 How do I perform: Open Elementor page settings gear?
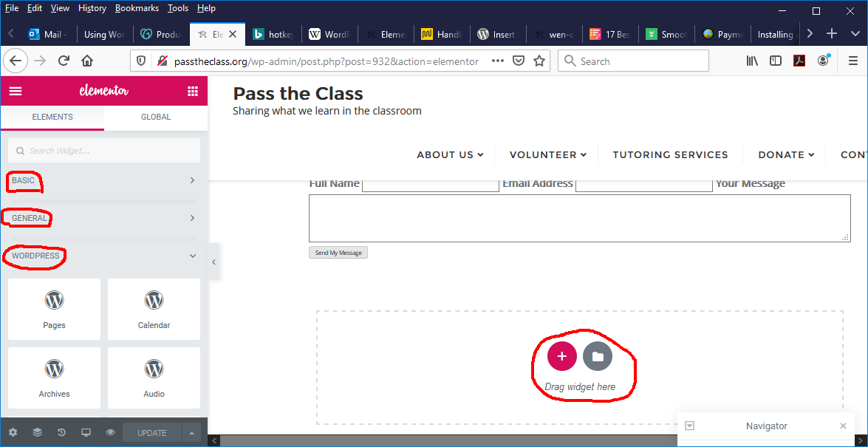13,433
